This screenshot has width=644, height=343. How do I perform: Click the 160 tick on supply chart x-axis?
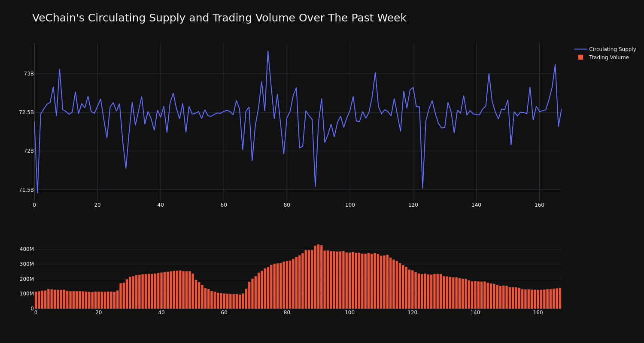click(x=539, y=205)
